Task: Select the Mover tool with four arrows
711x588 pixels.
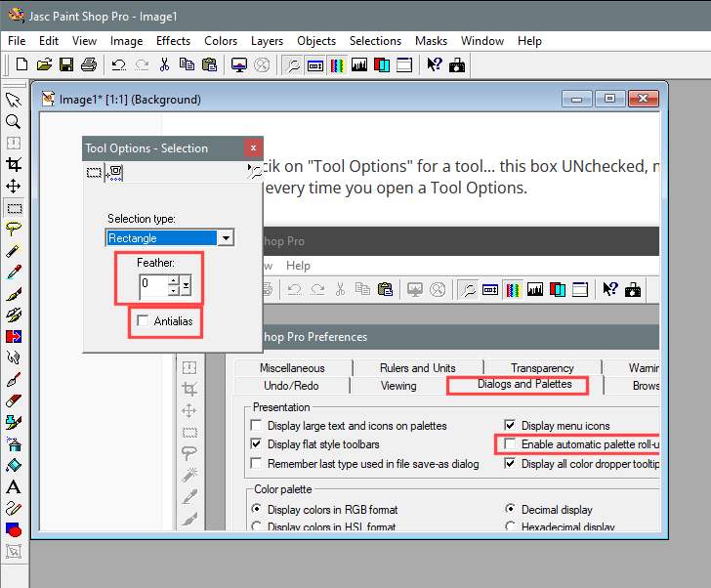Action: [x=14, y=186]
